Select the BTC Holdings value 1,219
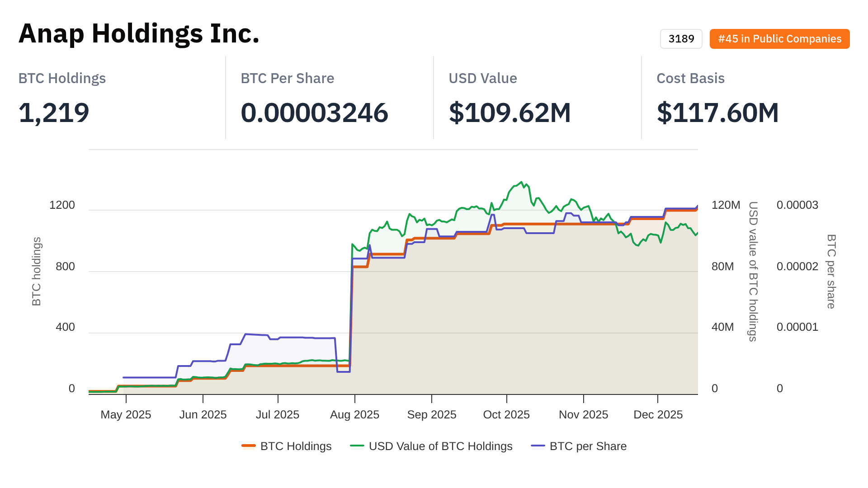 [54, 113]
